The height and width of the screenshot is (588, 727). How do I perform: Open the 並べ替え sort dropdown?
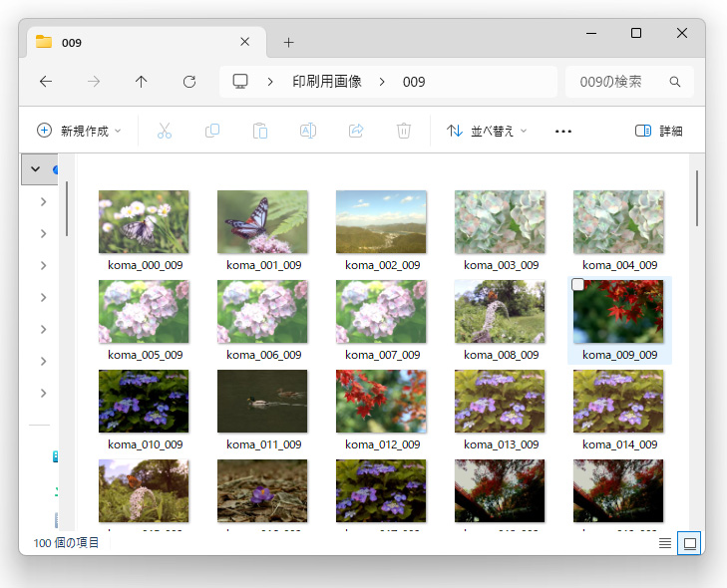(x=487, y=132)
